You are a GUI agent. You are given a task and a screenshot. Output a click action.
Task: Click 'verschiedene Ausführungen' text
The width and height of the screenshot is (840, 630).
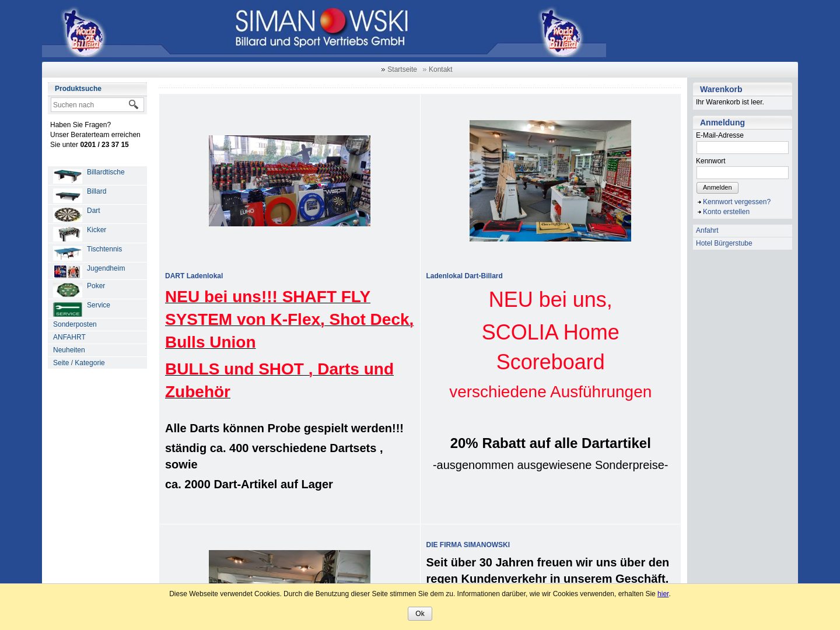(x=550, y=392)
